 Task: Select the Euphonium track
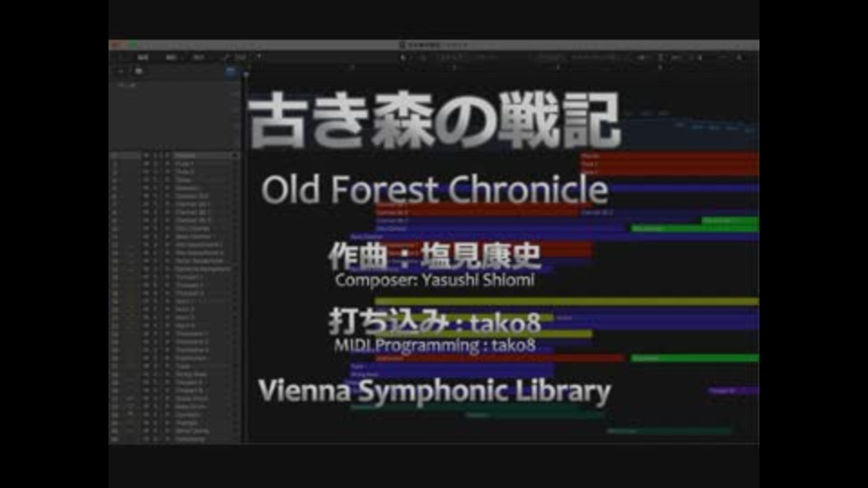(175, 358)
